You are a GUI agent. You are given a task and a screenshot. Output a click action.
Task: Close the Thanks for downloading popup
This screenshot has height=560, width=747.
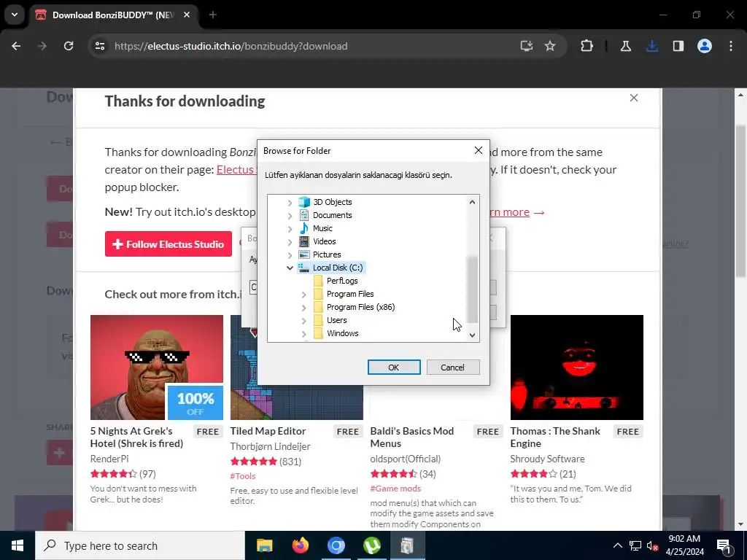tap(634, 98)
